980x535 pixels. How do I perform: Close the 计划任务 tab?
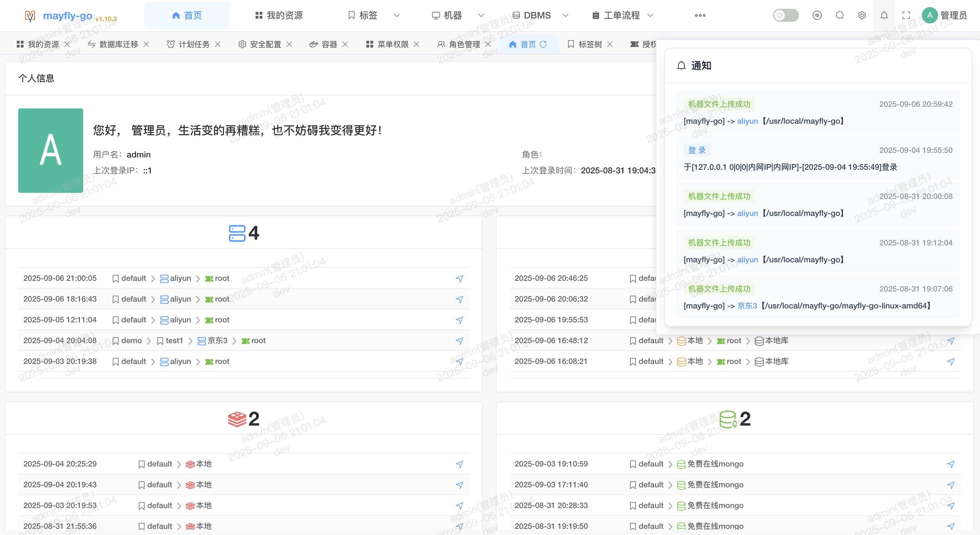218,44
